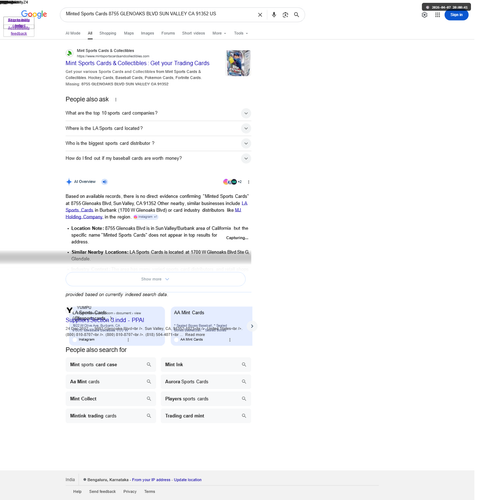The width and height of the screenshot is (480, 500).
Task: Open the three-dot menu beside People also ask
Action: point(116,99)
